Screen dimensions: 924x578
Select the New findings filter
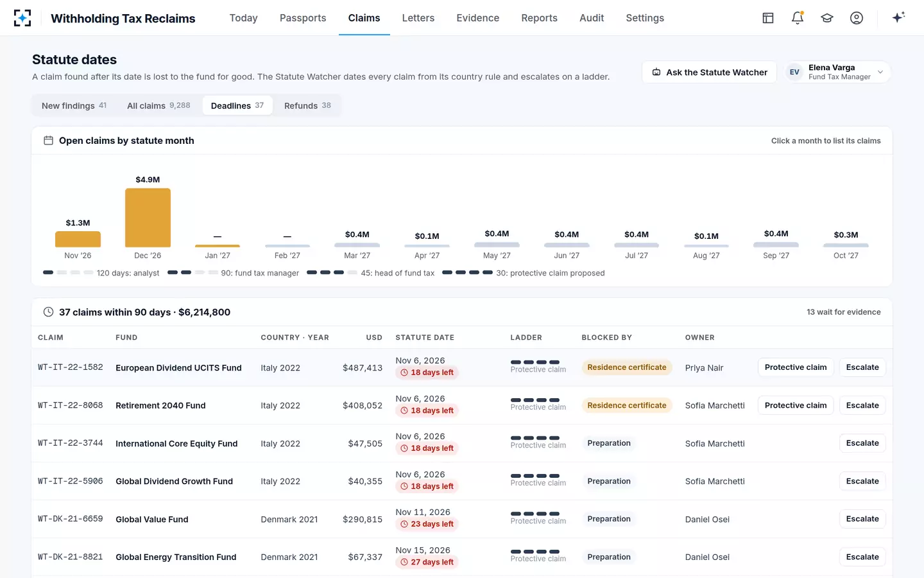[x=74, y=105]
